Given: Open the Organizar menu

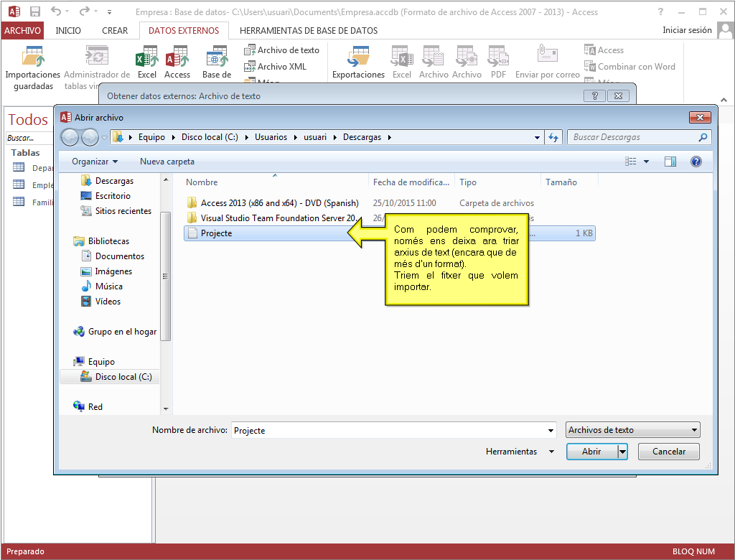Looking at the screenshot, I should coord(95,162).
